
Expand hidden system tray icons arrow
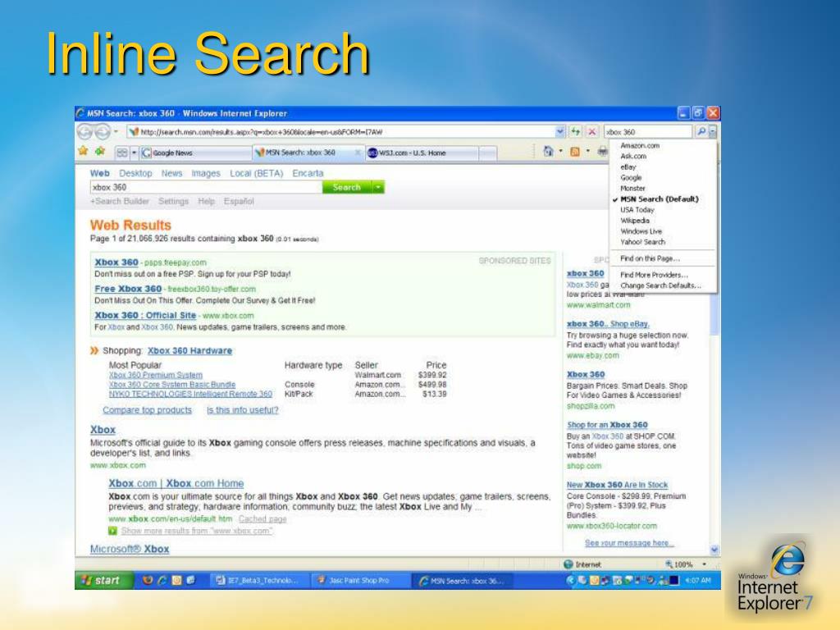(x=571, y=580)
